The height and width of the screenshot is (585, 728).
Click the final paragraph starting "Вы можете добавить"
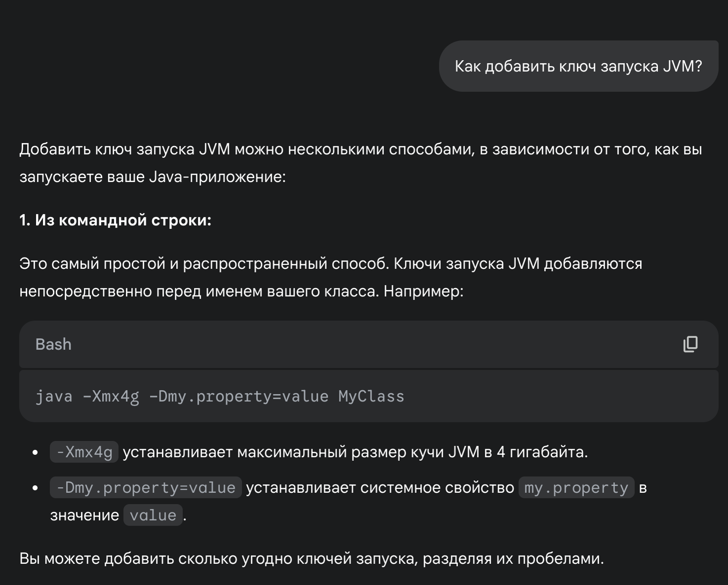311,558
